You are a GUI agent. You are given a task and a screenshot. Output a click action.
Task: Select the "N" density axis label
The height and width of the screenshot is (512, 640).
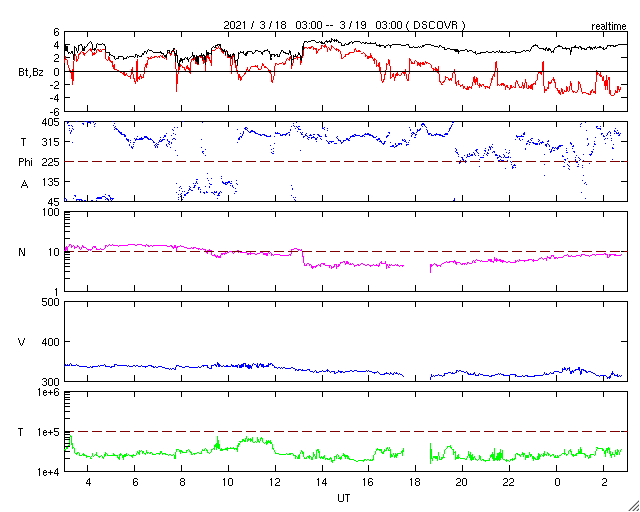pyautogui.click(x=22, y=252)
